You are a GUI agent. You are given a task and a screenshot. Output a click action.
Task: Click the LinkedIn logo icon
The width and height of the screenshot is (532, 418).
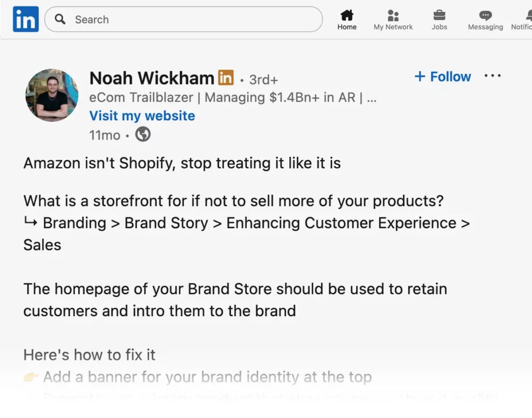[x=25, y=19]
